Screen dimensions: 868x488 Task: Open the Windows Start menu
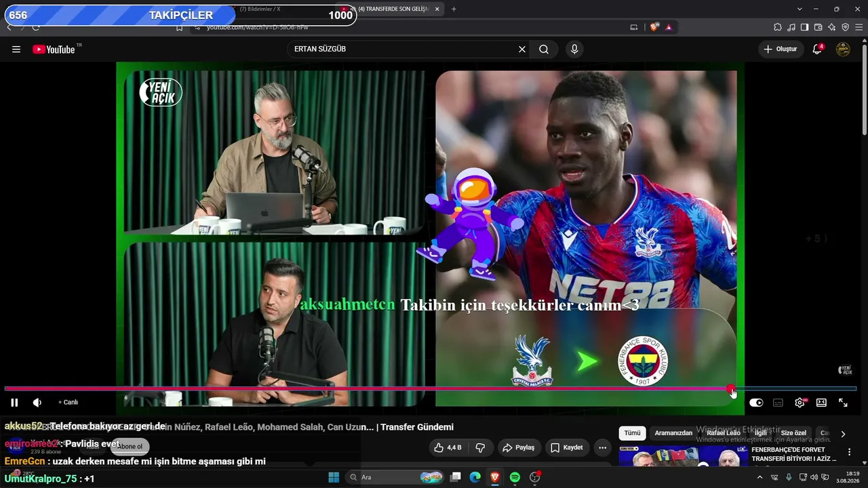(x=334, y=477)
